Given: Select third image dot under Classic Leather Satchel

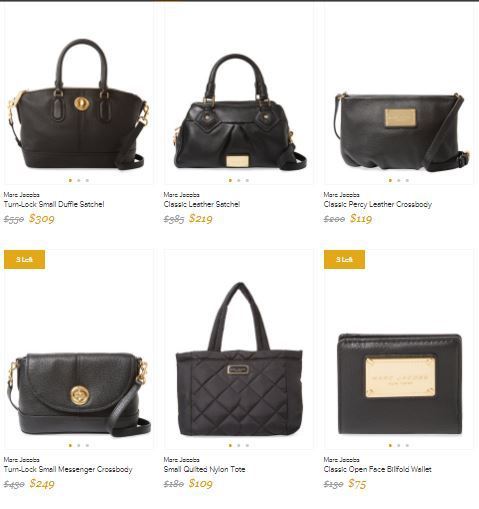Looking at the screenshot, I should (x=247, y=180).
